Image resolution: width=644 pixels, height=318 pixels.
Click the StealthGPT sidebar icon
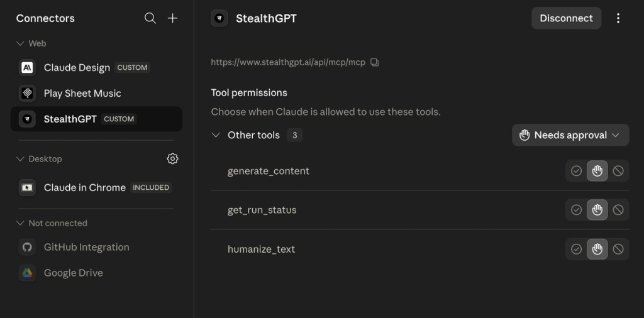(27, 119)
